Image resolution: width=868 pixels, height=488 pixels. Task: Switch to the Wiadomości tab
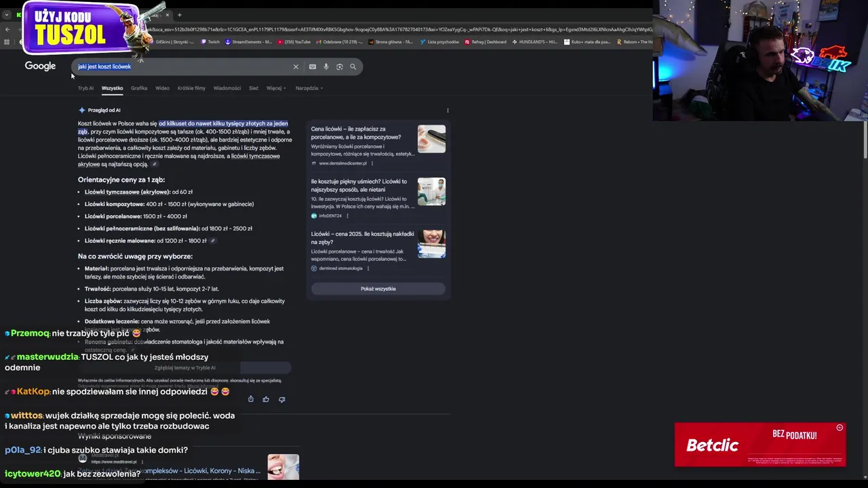coord(227,88)
